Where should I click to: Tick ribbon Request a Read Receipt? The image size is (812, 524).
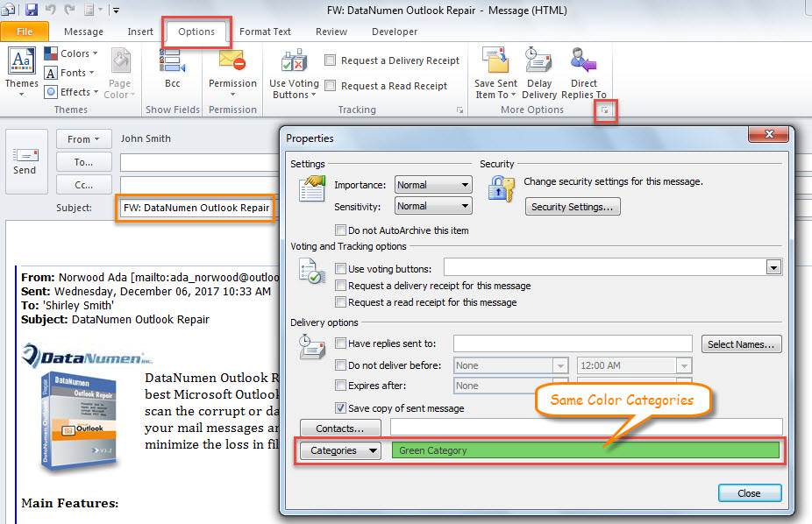click(330, 85)
